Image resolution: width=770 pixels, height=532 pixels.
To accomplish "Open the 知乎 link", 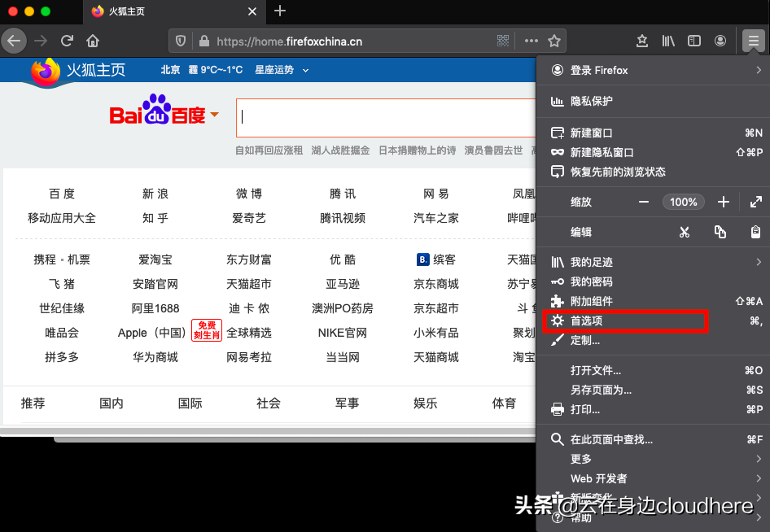I will tap(155, 217).
